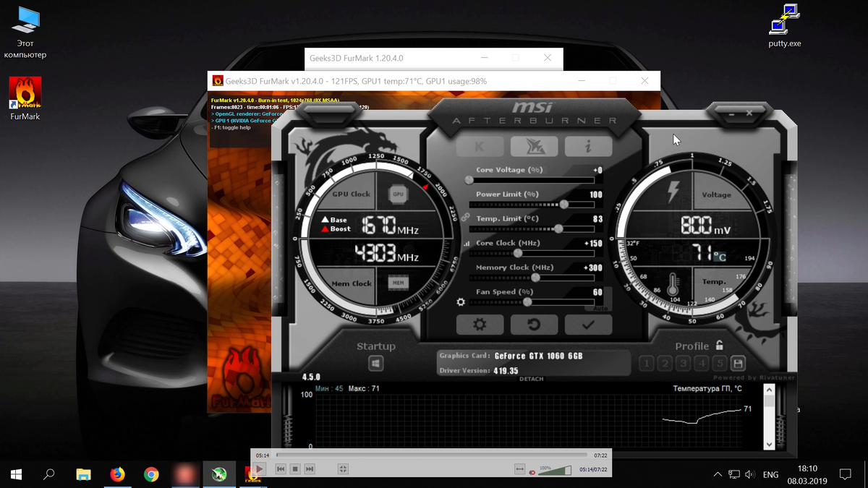The image size is (868, 488).
Task: Click the GeForce GTX 1060 6GB card name
Action: click(538, 356)
